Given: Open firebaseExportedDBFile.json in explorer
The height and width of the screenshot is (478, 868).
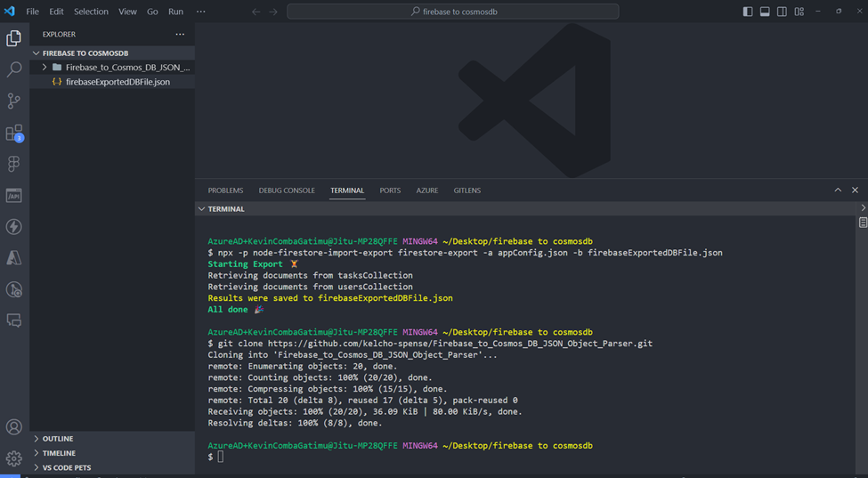Looking at the screenshot, I should tap(112, 82).
